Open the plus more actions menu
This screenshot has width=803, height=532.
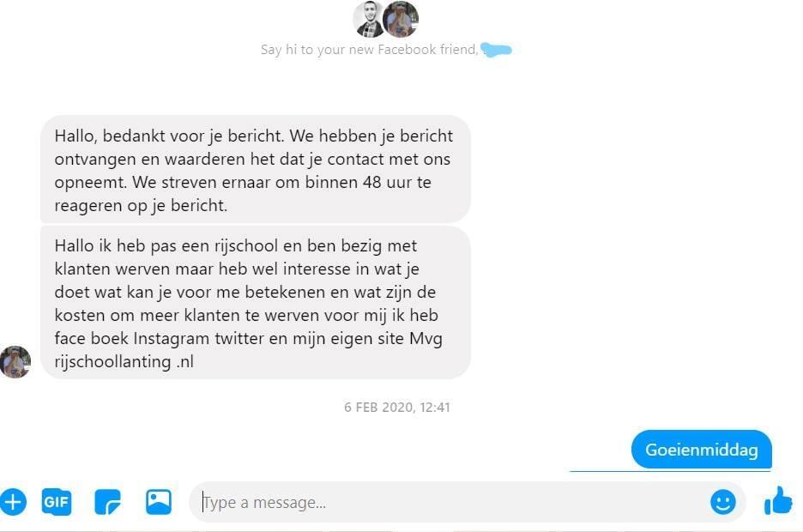coord(13,502)
